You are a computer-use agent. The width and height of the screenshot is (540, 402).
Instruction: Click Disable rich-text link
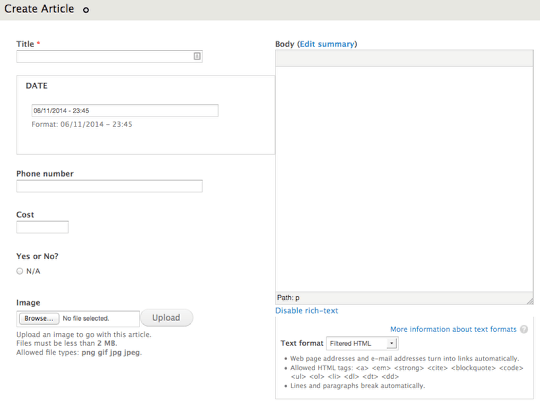(x=307, y=311)
